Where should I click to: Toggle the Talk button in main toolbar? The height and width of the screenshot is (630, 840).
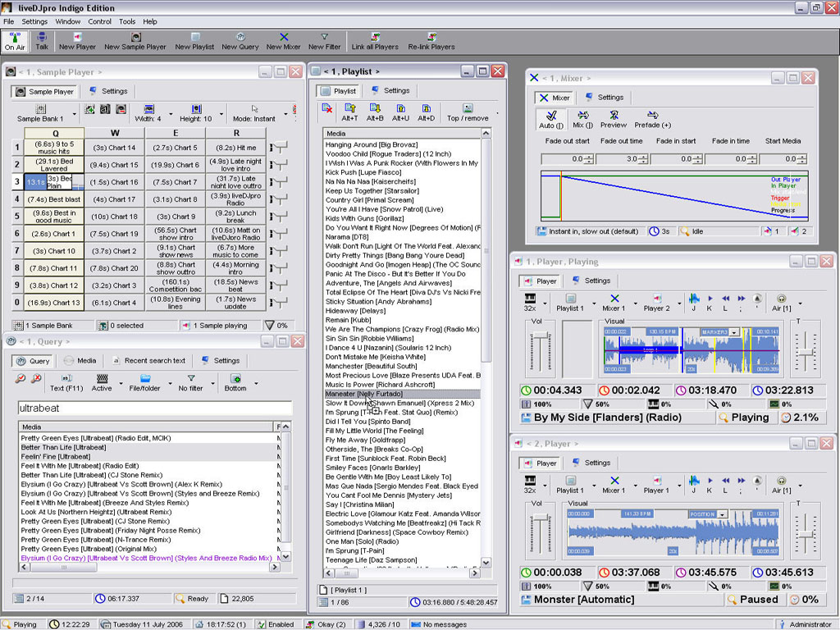[41, 41]
